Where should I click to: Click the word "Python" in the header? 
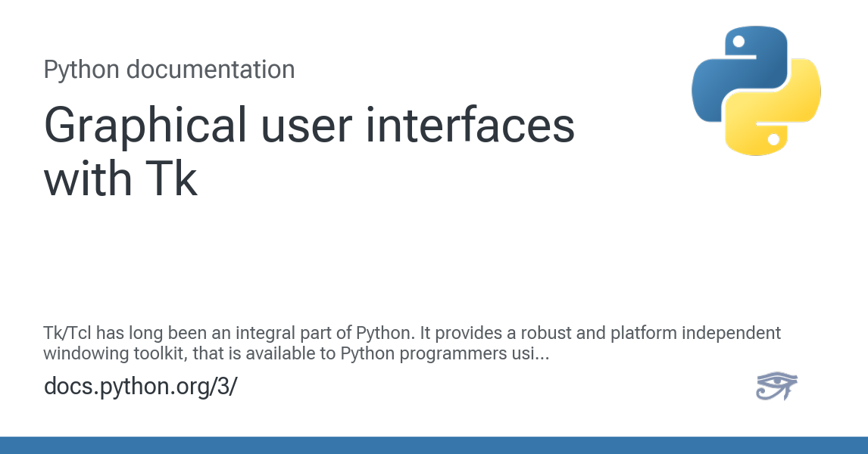pyautogui.click(x=81, y=70)
